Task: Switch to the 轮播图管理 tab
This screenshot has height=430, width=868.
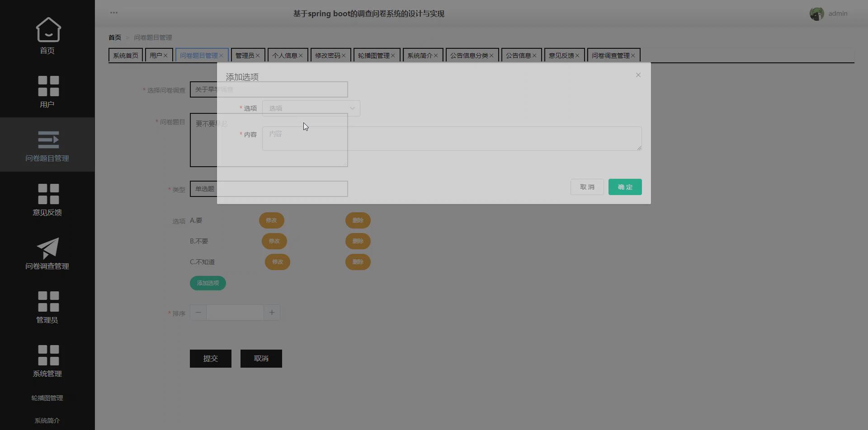Action: coord(374,55)
